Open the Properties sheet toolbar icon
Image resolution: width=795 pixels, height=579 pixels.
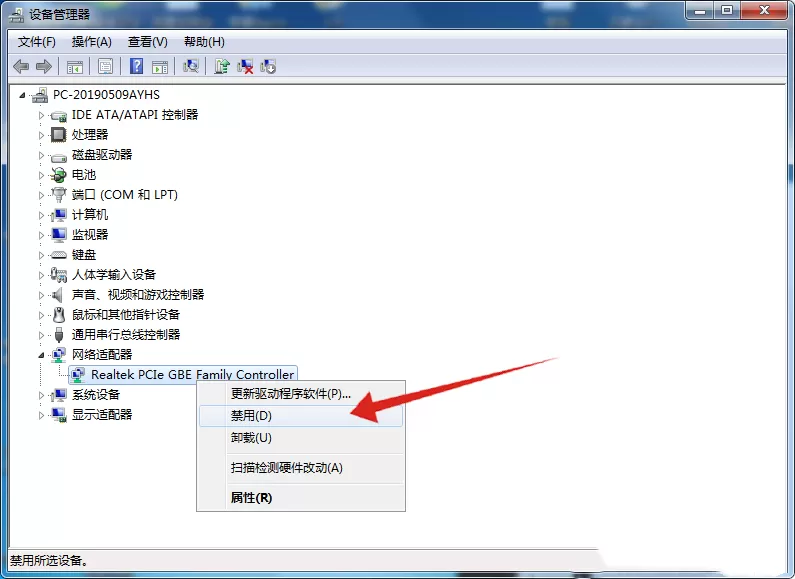(105, 66)
